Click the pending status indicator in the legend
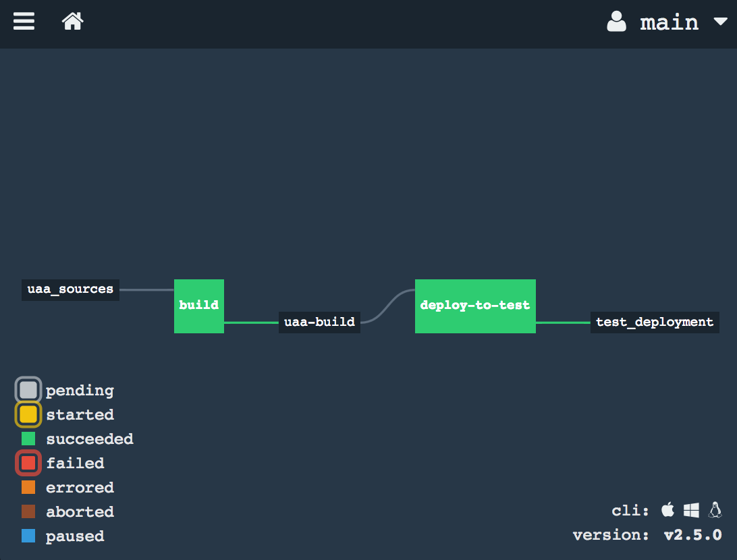 (28, 389)
